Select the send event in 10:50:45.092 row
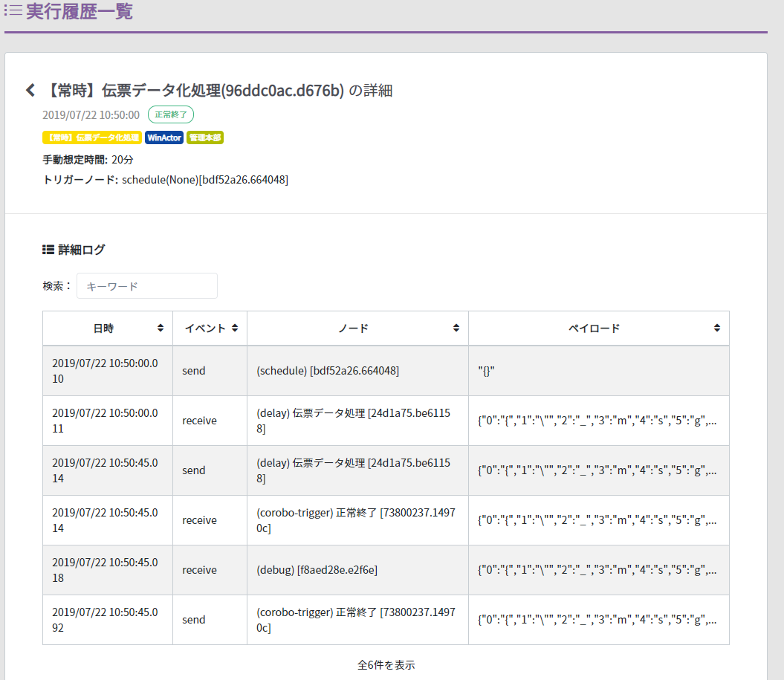The width and height of the screenshot is (784, 680). tap(210, 620)
